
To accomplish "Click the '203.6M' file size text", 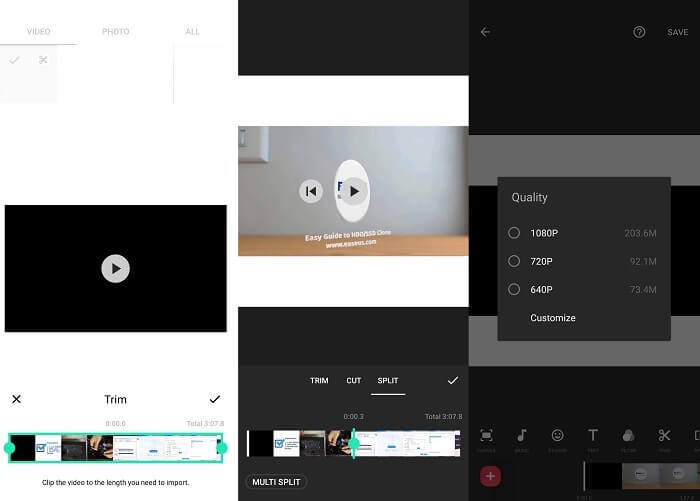I will [640, 233].
